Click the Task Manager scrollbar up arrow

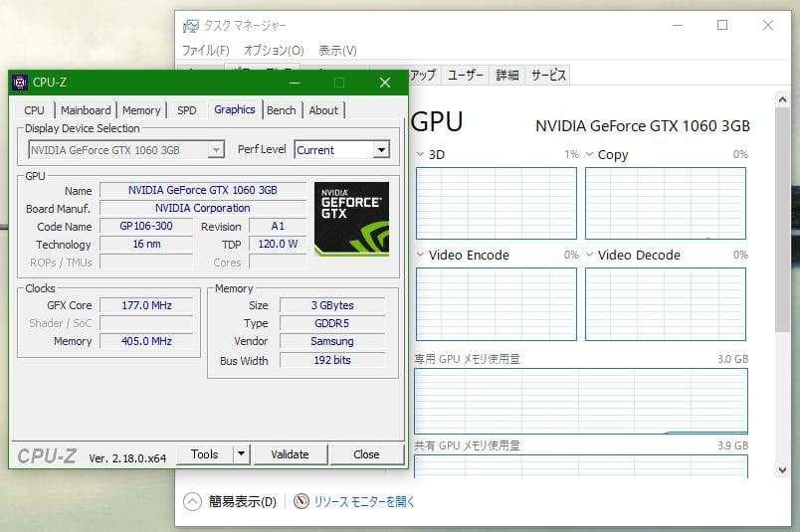point(782,100)
